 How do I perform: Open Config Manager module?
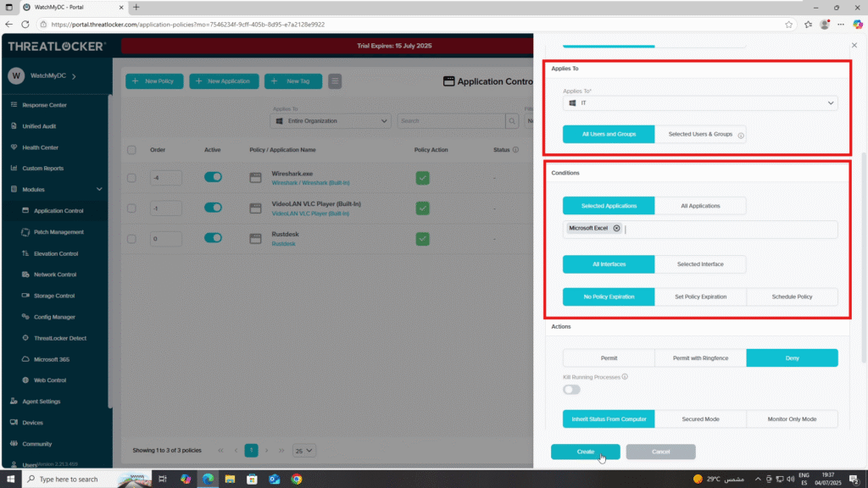point(54,317)
